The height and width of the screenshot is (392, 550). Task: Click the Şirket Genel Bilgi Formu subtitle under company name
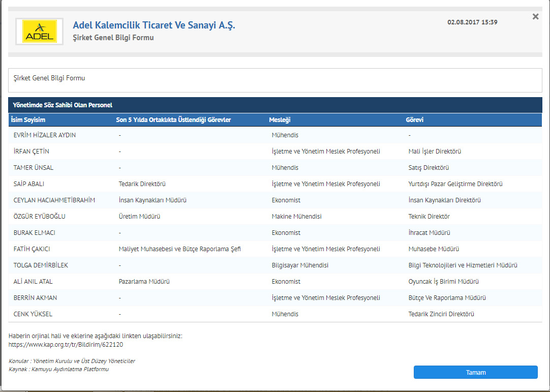click(113, 38)
